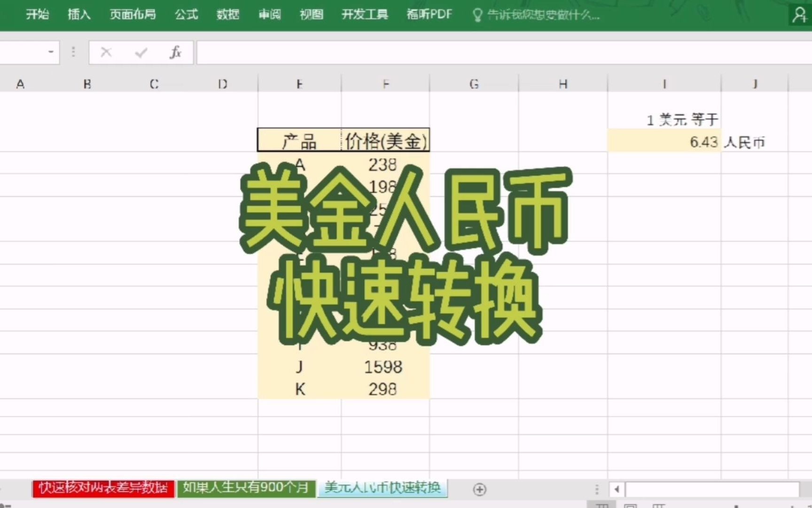Click the 产品 header cell
This screenshot has width=812, height=508.
[x=300, y=140]
